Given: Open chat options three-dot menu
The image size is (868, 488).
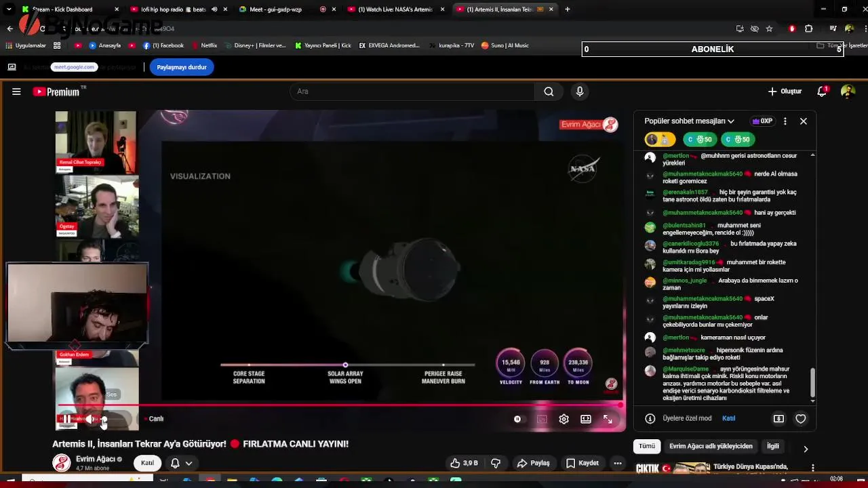Looking at the screenshot, I should click(x=785, y=121).
